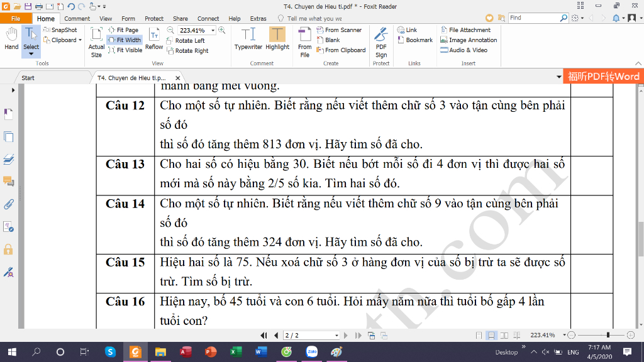The height and width of the screenshot is (362, 644).
Task: Go to previous page
Action: point(276,336)
